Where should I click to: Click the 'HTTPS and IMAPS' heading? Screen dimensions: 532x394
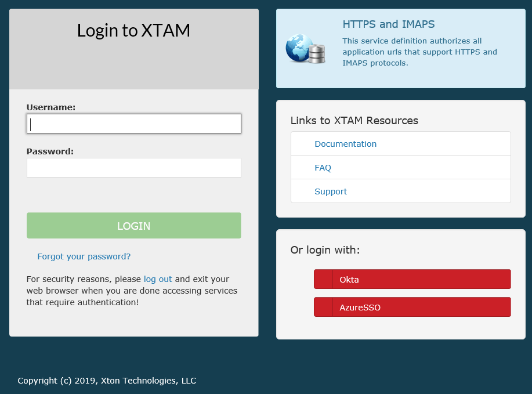[x=388, y=24]
